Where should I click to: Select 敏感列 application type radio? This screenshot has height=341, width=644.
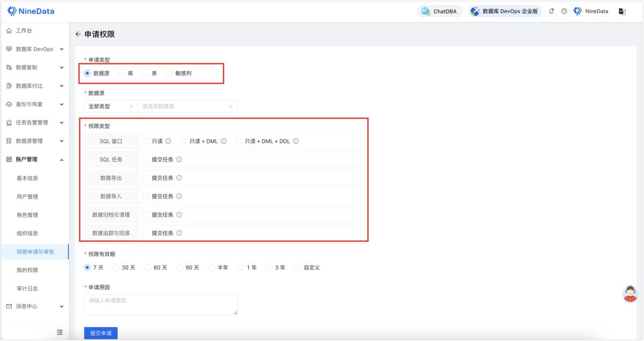pos(170,73)
